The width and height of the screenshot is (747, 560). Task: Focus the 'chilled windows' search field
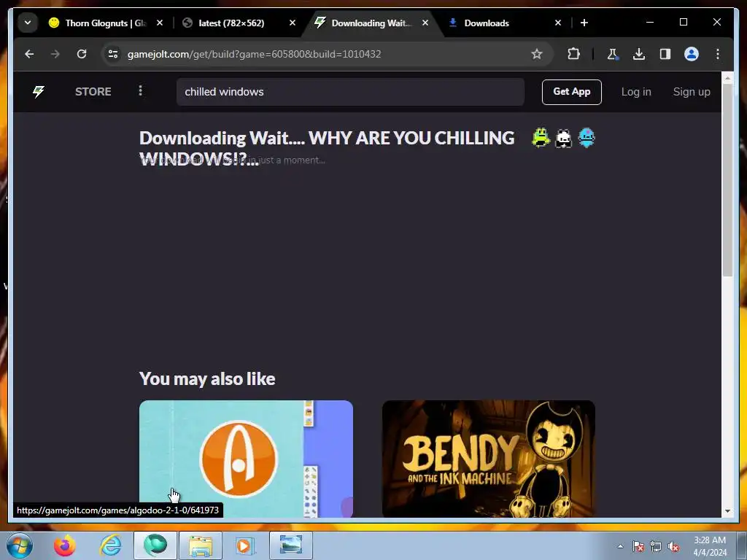[350, 92]
